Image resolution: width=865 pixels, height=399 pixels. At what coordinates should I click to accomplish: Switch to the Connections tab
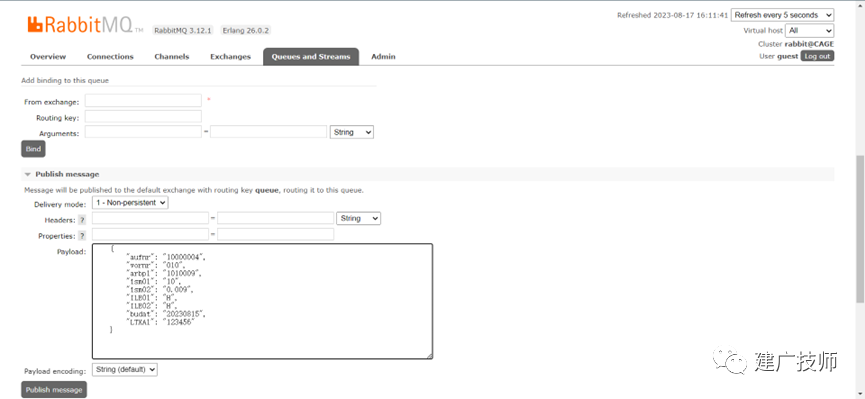point(110,57)
